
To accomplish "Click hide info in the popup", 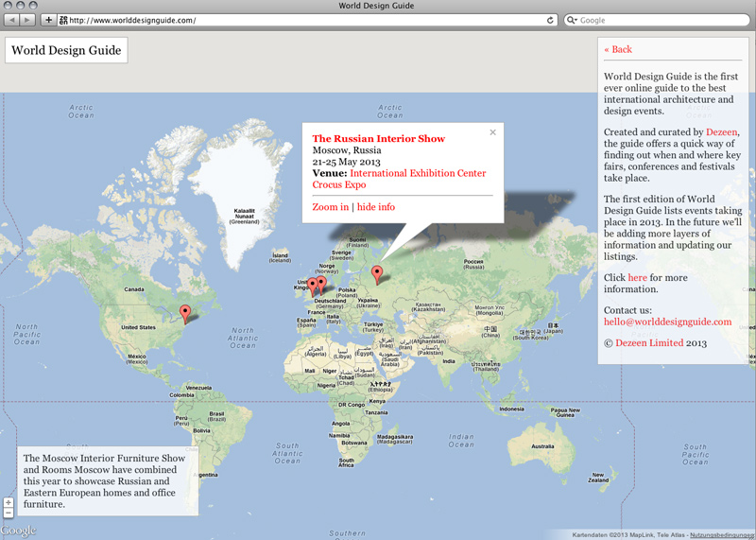I will (376, 207).
